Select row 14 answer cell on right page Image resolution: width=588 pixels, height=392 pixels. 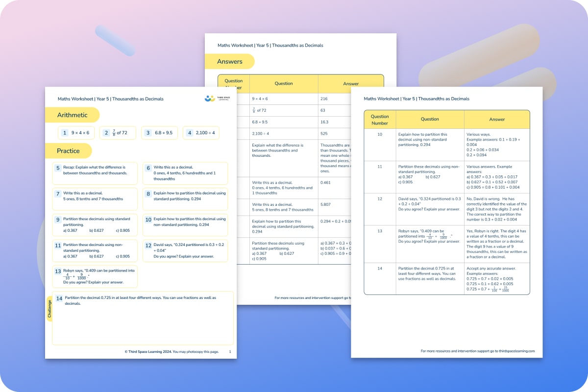pos(497,279)
